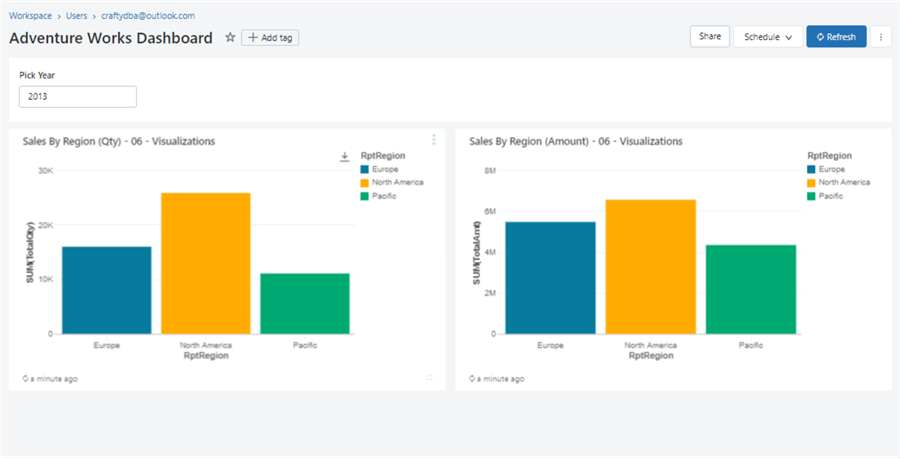Viewport: 900px width, 458px height.
Task: Click the Adventure Works Dashboard title
Action: pos(111,38)
